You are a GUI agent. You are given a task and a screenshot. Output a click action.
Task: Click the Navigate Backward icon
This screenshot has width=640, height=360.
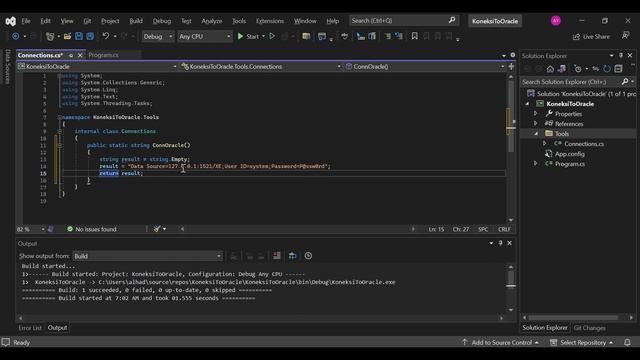(15, 36)
